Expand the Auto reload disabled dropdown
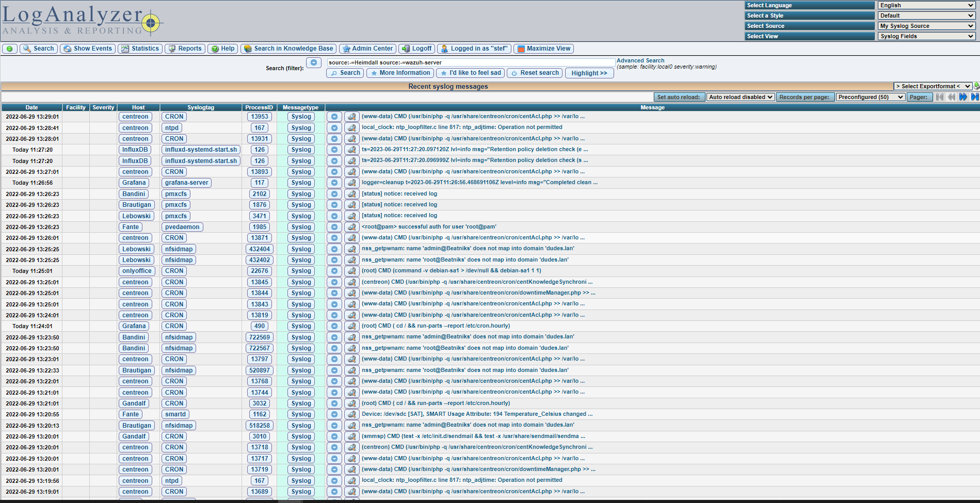 coord(741,97)
